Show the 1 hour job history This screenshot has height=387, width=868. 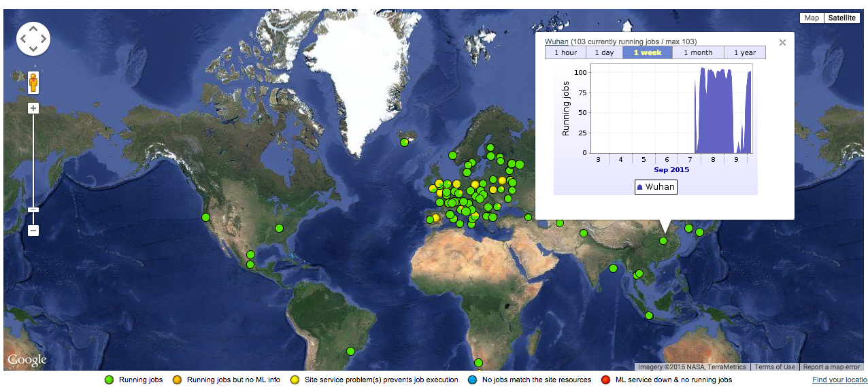coord(565,53)
